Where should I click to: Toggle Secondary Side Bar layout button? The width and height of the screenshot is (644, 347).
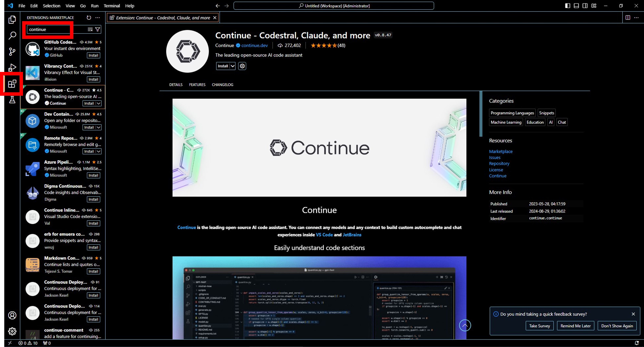point(585,6)
